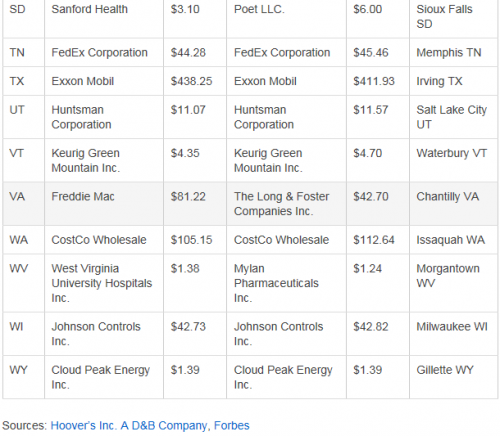Click the Poet LLC. cell
This screenshot has width=500, height=436.
[x=286, y=17]
